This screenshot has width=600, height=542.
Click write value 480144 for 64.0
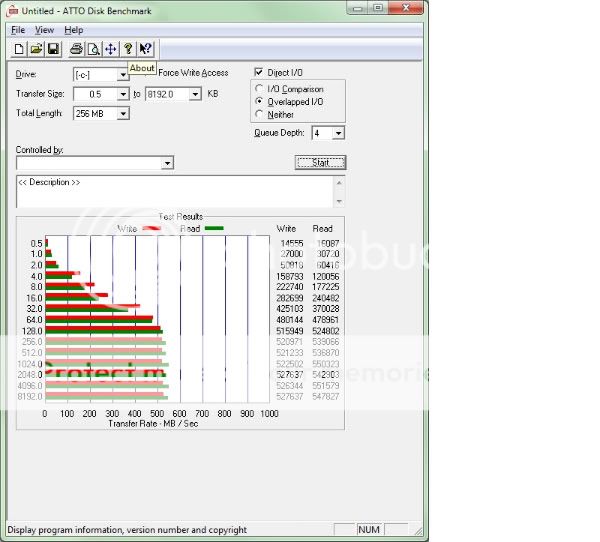coord(290,320)
